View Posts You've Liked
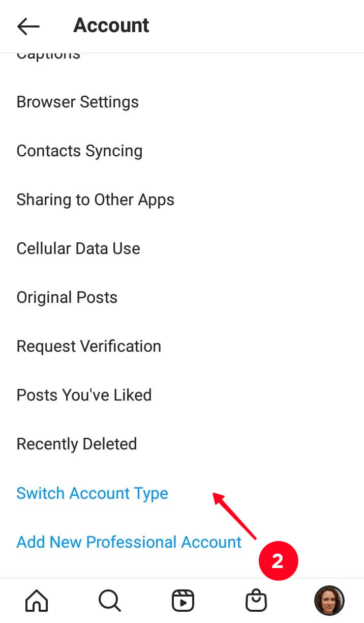 point(84,395)
